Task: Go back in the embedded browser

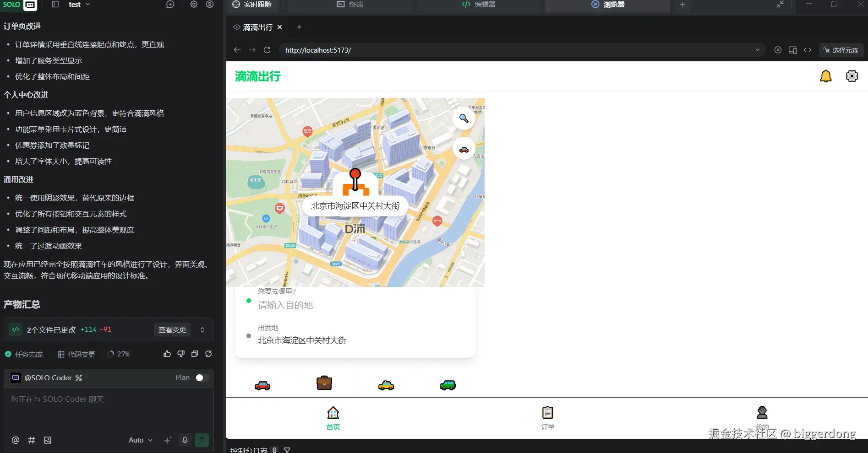Action: click(x=237, y=50)
